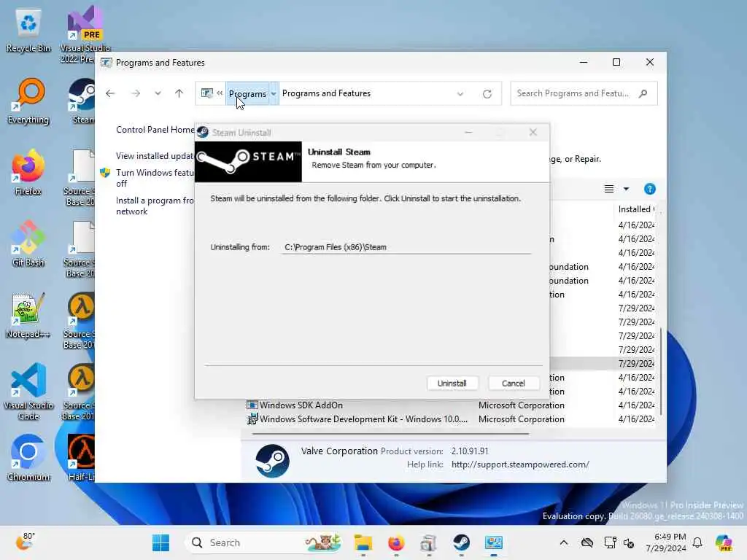
Task: Show hidden system tray icons
Action: coord(564,542)
